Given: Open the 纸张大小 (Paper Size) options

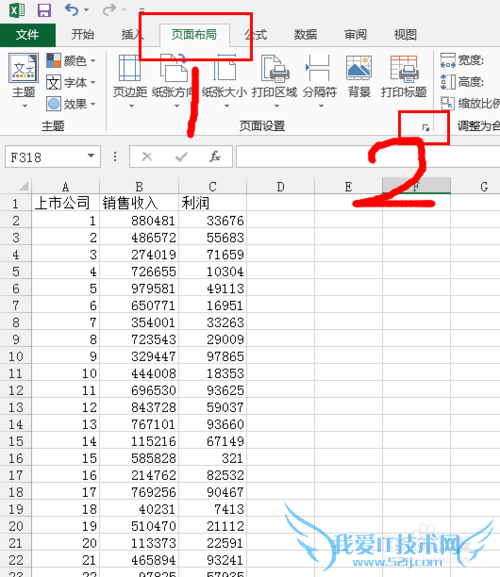Looking at the screenshot, I should pyautogui.click(x=224, y=81).
